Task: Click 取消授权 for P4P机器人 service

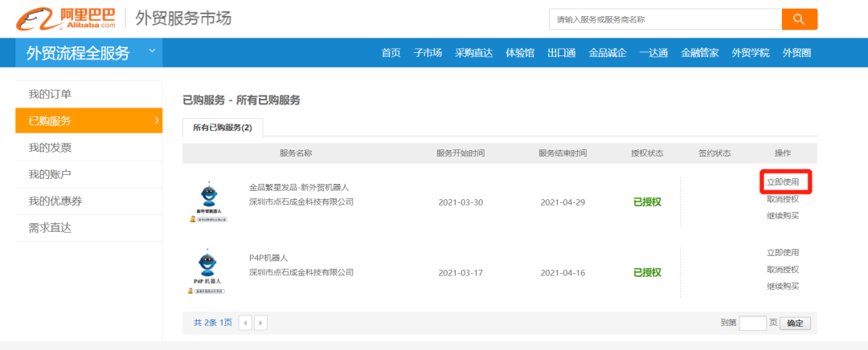Action: point(783,269)
